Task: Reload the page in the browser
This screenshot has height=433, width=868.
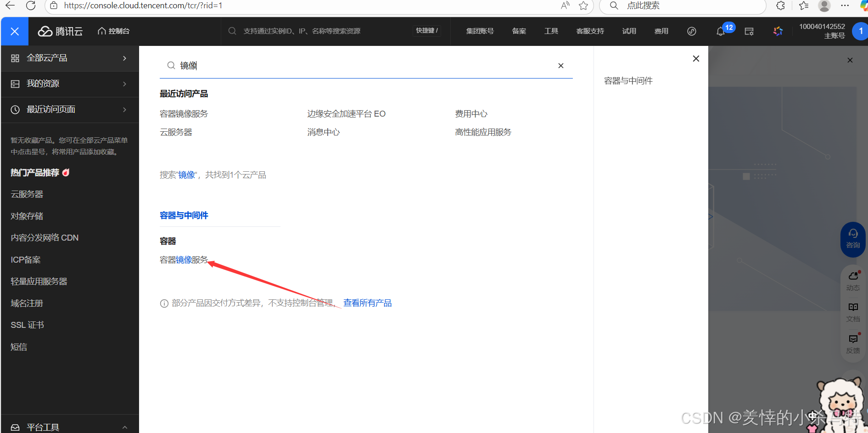Action: pos(31,6)
